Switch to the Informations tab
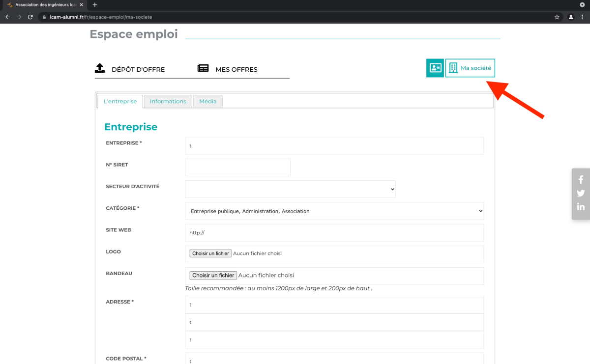Image resolution: width=590 pixels, height=364 pixels. click(168, 101)
